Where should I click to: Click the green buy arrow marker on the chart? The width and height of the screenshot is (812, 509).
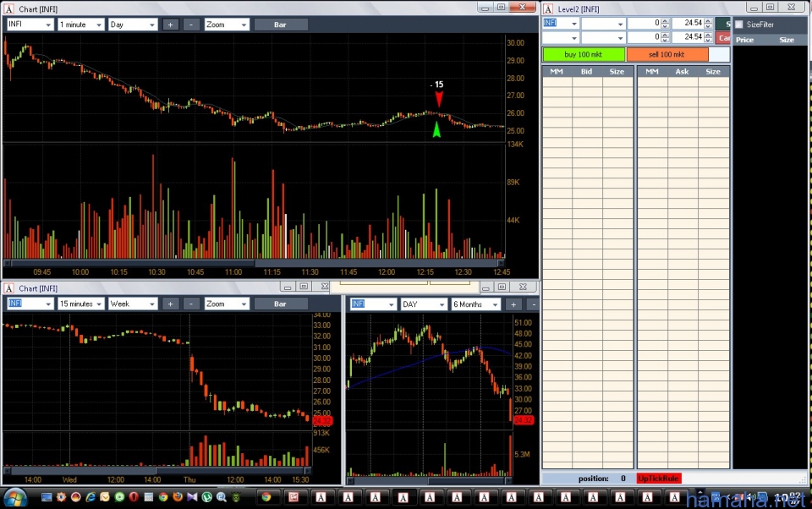436,129
